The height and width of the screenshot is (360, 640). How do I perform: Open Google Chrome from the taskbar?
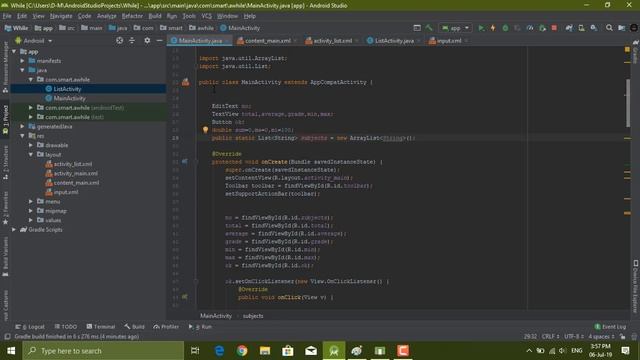pos(242,351)
